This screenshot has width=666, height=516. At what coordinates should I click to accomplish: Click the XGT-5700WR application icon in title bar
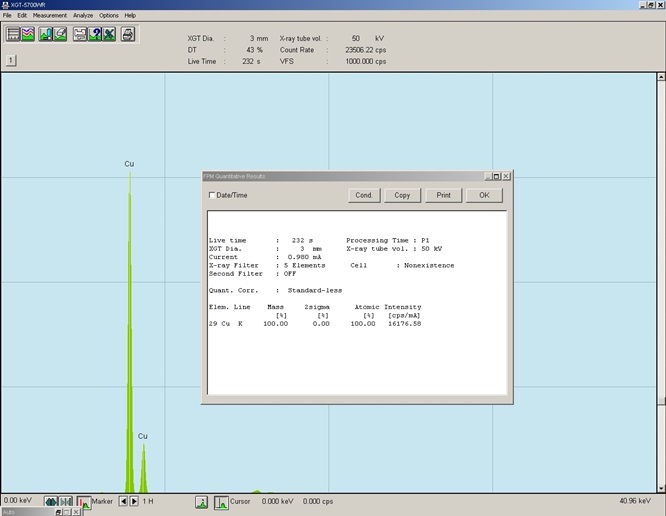click(x=5, y=5)
